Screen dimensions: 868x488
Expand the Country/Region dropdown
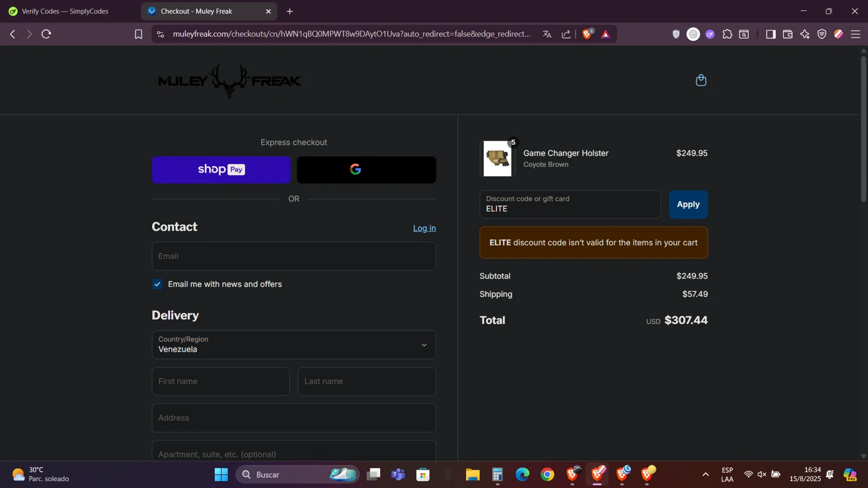[294, 345]
